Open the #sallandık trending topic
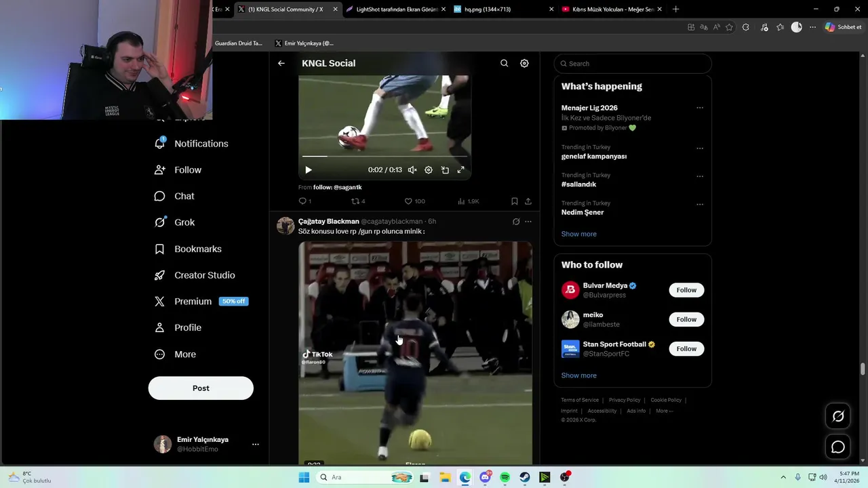This screenshot has height=488, width=868. pos(578,184)
